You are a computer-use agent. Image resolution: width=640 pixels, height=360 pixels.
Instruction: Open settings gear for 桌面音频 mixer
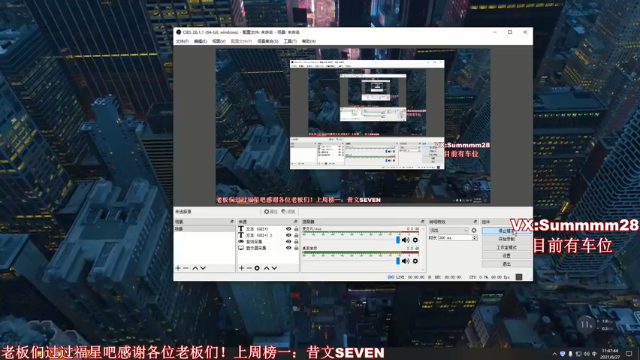coord(415,261)
